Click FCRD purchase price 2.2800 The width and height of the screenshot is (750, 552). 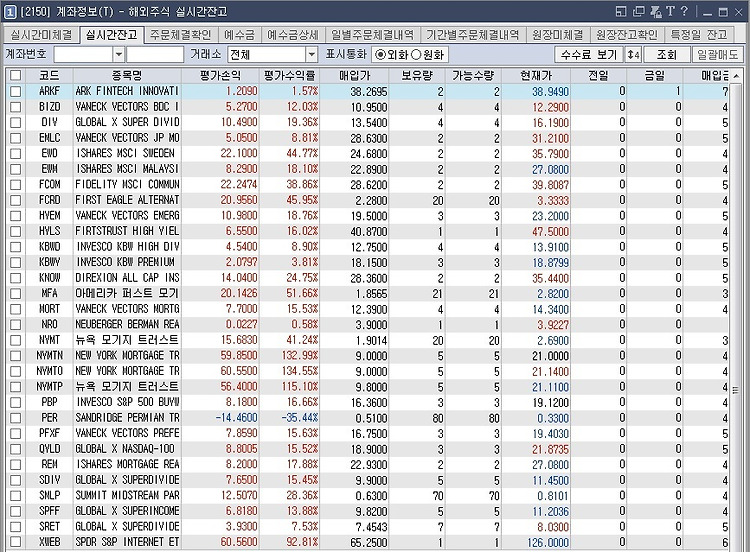[371, 200]
